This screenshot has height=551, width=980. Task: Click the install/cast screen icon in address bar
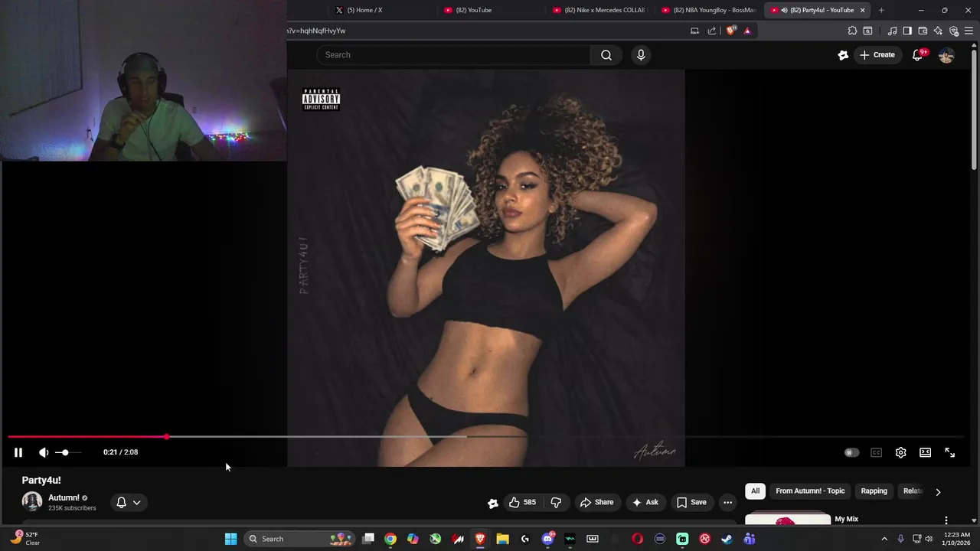[x=694, y=31]
